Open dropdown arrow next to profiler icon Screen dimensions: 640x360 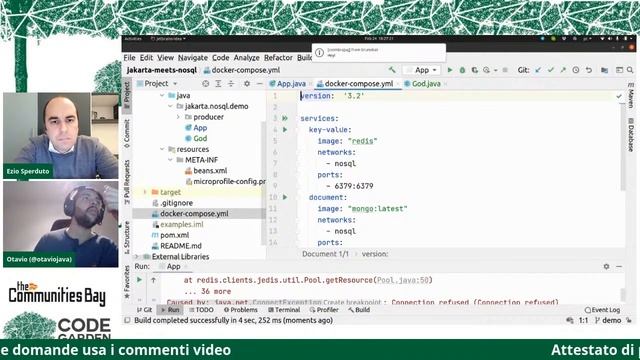click(x=496, y=70)
